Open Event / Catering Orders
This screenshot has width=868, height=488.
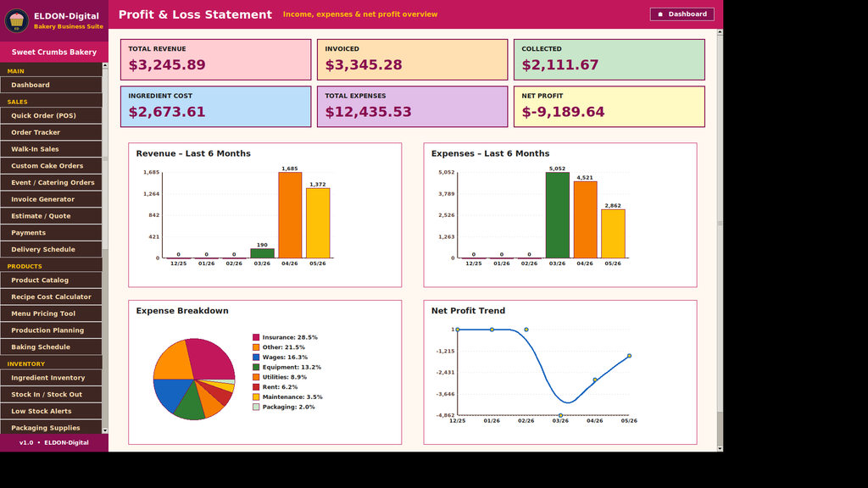pos(51,183)
